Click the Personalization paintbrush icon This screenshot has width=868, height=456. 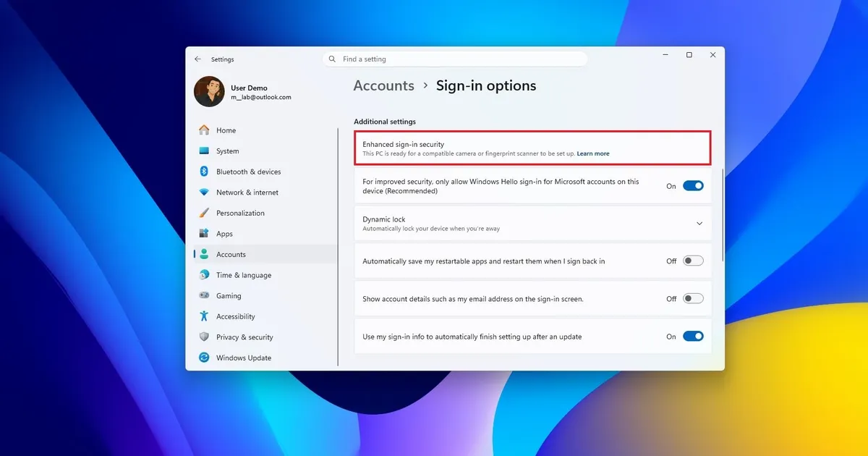click(x=204, y=213)
